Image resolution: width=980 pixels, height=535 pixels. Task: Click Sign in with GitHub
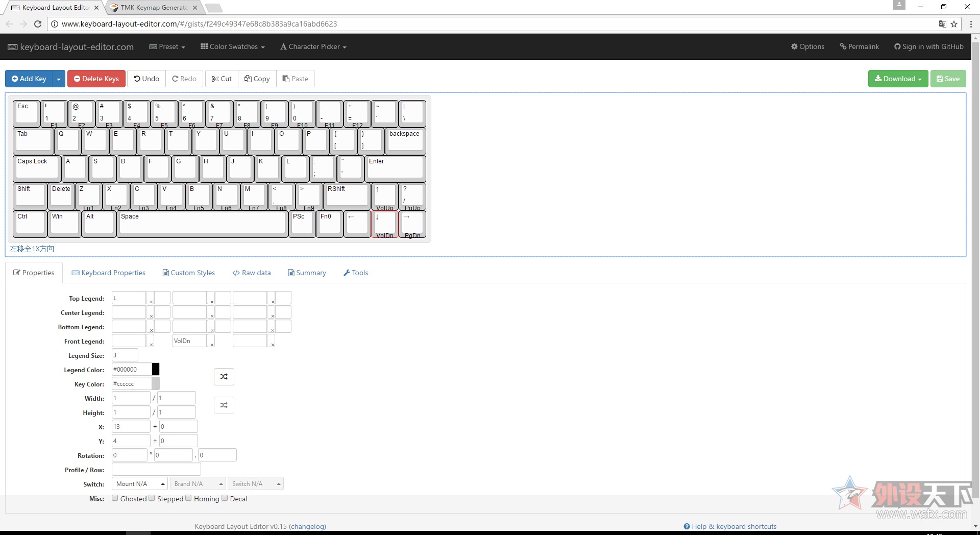[929, 47]
